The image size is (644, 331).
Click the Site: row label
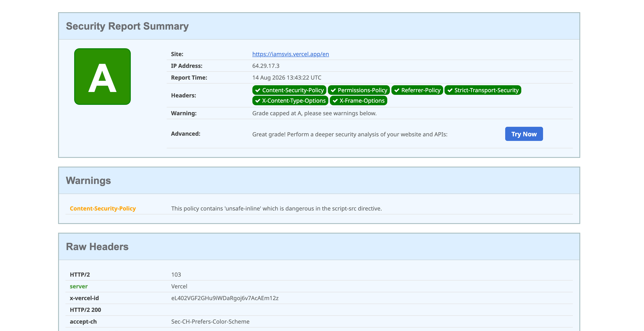tap(177, 54)
